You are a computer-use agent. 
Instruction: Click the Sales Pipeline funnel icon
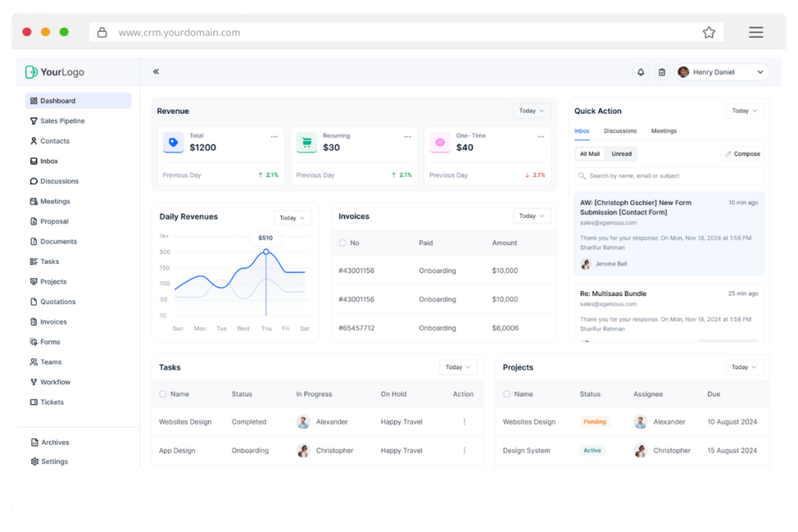click(34, 121)
